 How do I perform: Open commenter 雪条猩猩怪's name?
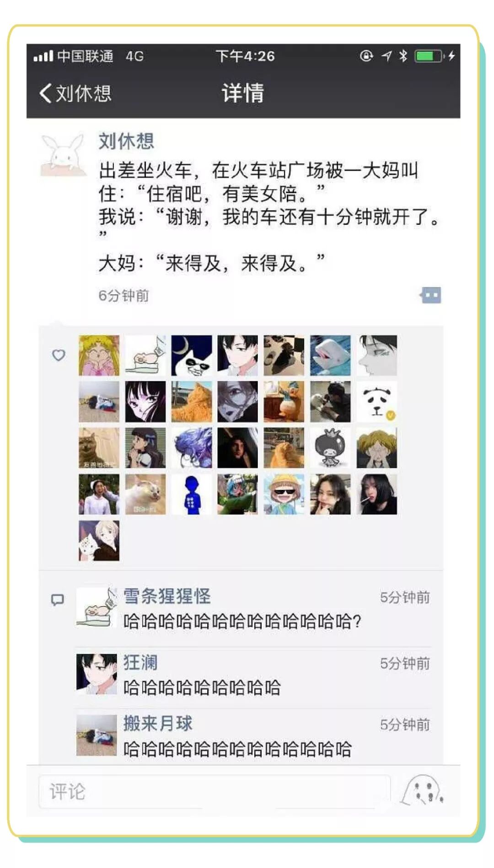(167, 596)
